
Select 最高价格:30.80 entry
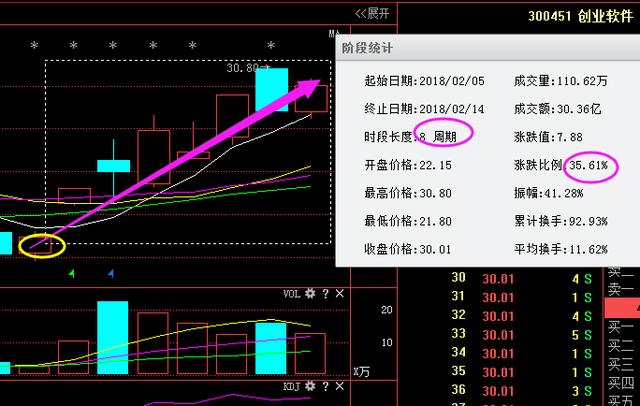click(x=408, y=193)
